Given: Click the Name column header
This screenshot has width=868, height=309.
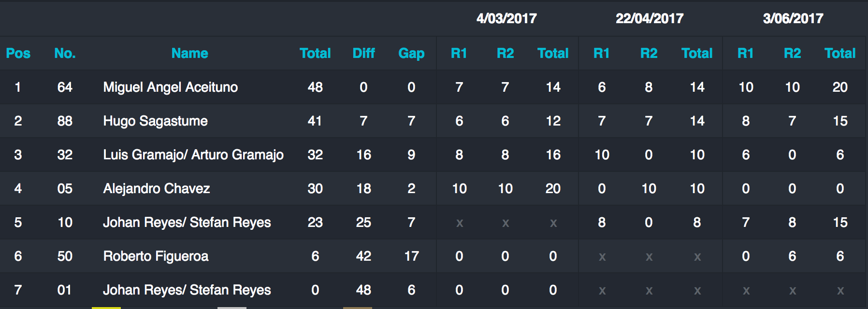Looking at the screenshot, I should pyautogui.click(x=189, y=53).
